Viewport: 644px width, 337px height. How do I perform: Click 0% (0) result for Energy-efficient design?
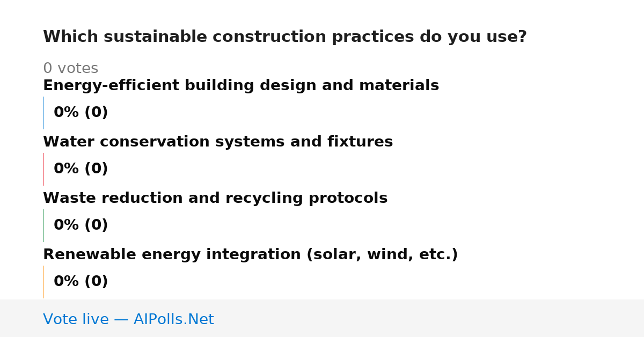(x=81, y=113)
